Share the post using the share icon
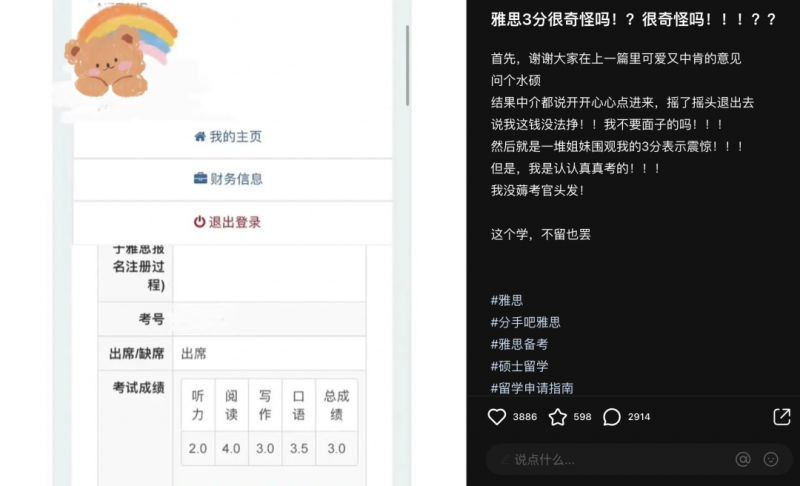This screenshot has height=486, width=800. [782, 416]
